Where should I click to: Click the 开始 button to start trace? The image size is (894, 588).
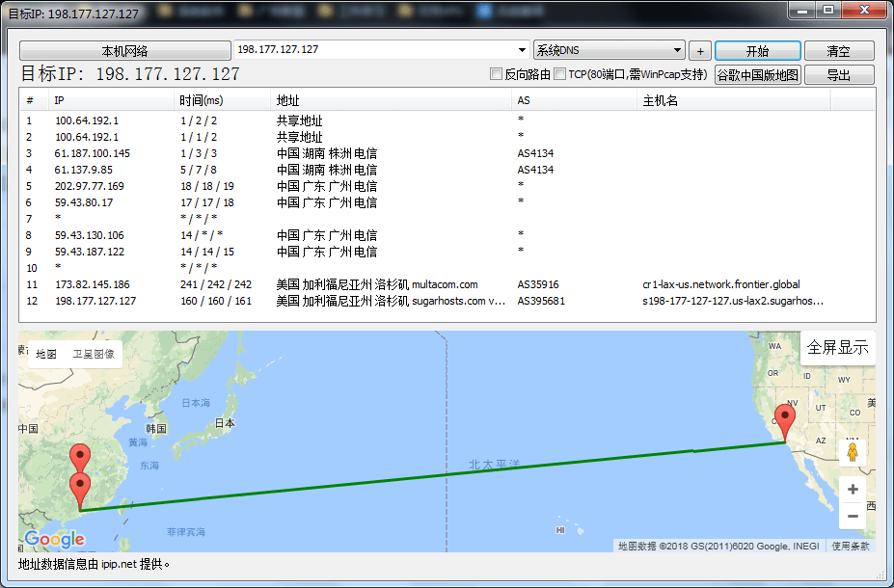tap(757, 51)
